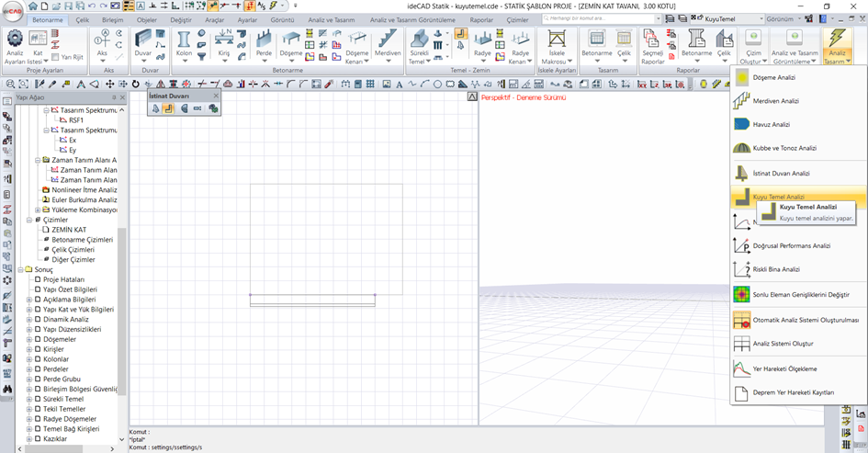Viewport: 868px width, 453px height.
Task: Click the lightning Analiz icon in quick access bar
Action: pos(273,6)
